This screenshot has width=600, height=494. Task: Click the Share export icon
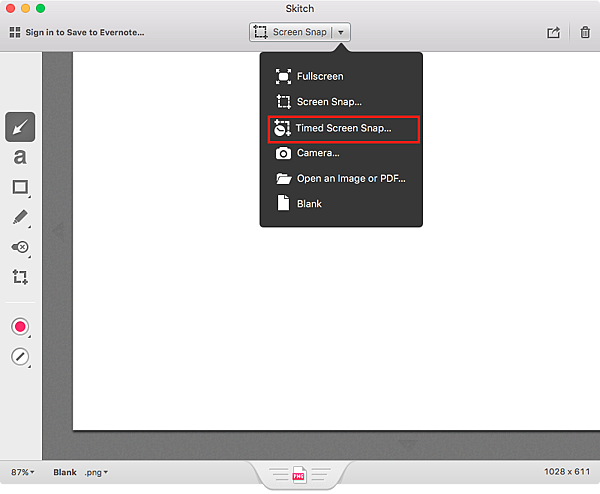(553, 33)
